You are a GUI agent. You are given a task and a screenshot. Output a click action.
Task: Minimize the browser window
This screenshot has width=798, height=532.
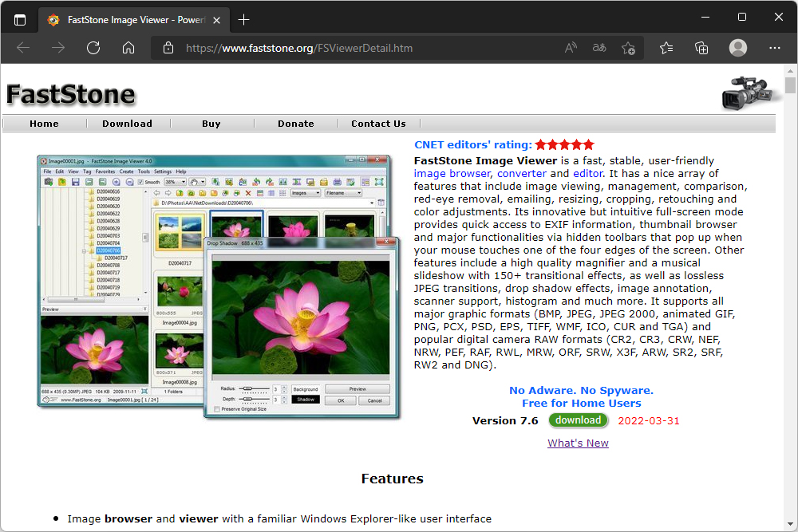(x=705, y=18)
